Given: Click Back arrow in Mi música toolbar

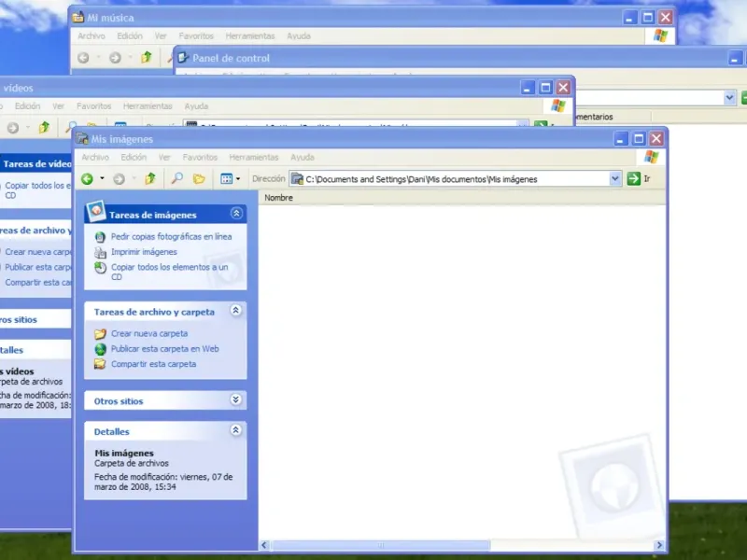Looking at the screenshot, I should [x=83, y=58].
